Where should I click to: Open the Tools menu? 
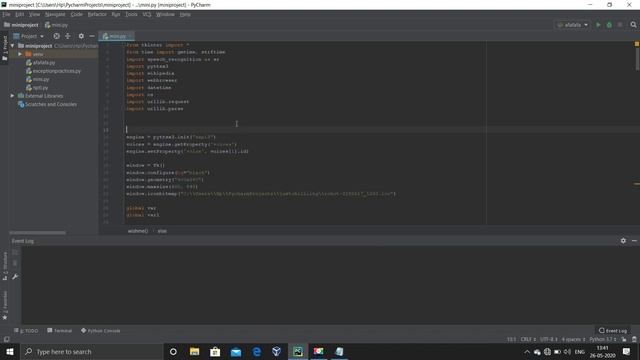(131, 14)
